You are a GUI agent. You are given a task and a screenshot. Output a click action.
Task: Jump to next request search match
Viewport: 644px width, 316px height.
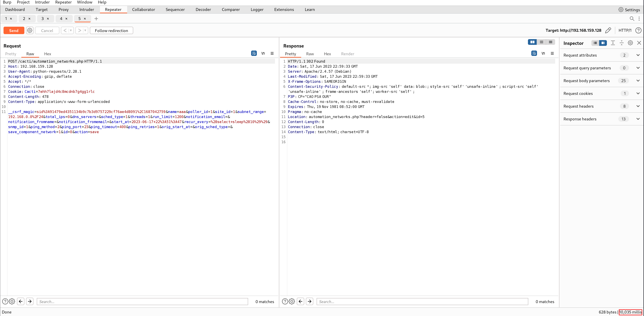[30, 302]
